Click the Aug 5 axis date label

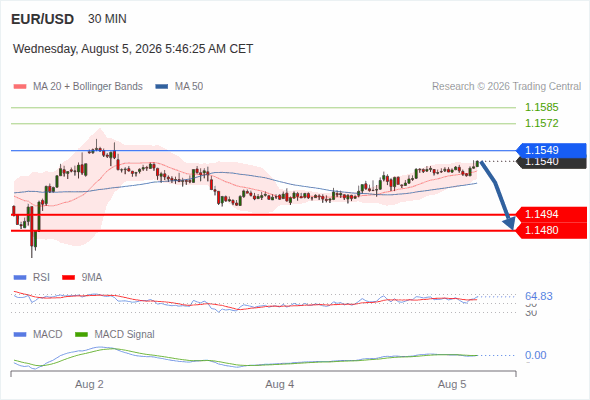pyautogui.click(x=452, y=385)
